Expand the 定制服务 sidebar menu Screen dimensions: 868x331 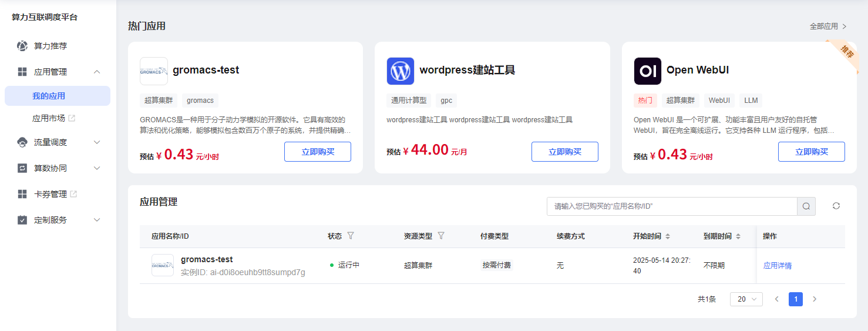[97, 220]
